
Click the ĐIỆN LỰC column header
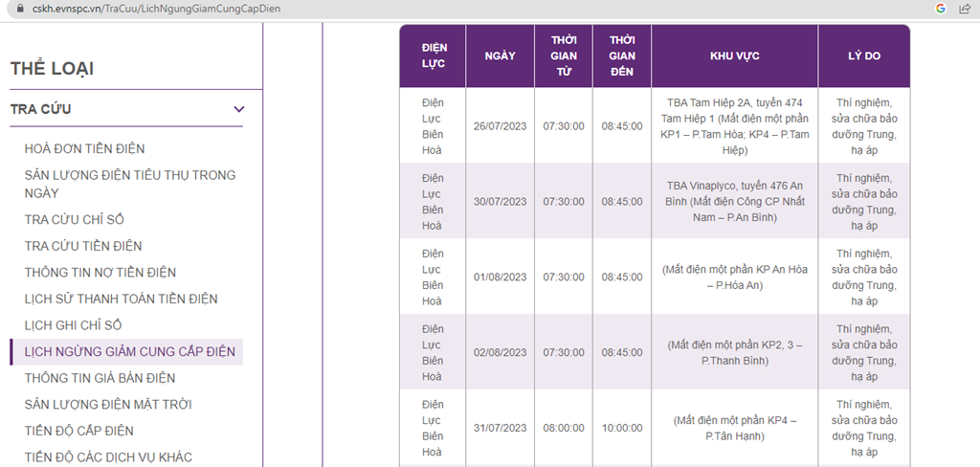point(433,56)
